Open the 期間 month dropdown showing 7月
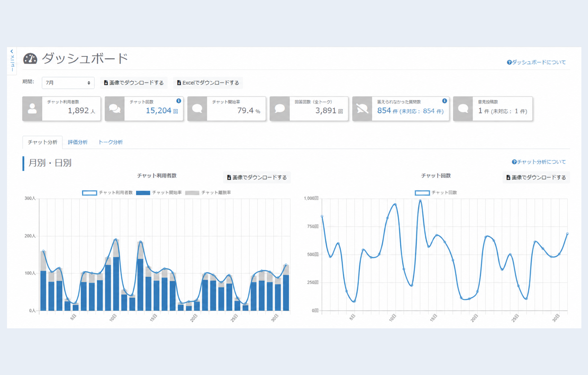588x375 pixels. coord(68,83)
